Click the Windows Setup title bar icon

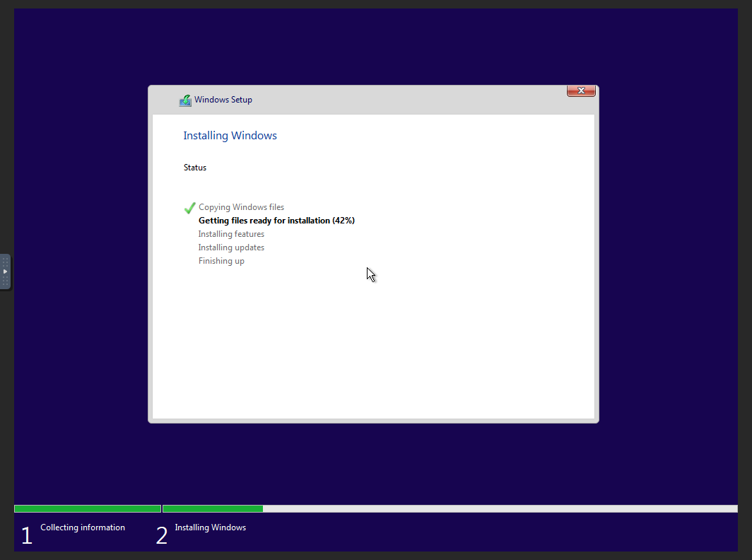pos(185,100)
